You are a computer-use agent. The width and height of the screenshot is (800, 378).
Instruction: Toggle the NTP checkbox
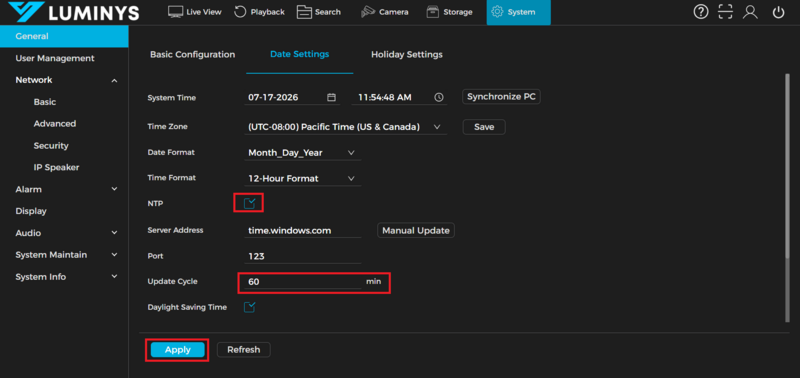(x=249, y=204)
